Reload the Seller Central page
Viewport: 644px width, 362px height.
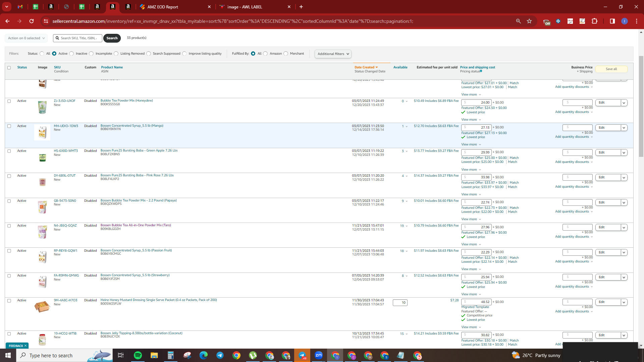point(32,21)
